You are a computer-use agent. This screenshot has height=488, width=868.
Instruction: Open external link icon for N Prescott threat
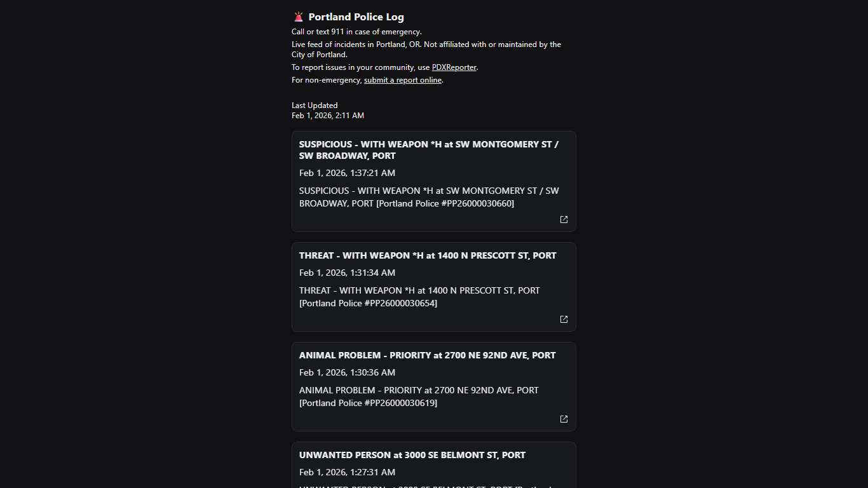pyautogui.click(x=564, y=319)
